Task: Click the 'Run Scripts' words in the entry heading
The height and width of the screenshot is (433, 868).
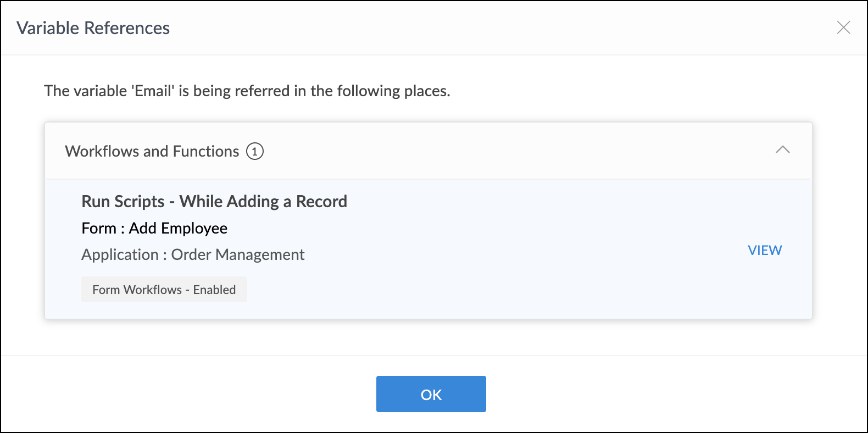Action: (x=123, y=202)
